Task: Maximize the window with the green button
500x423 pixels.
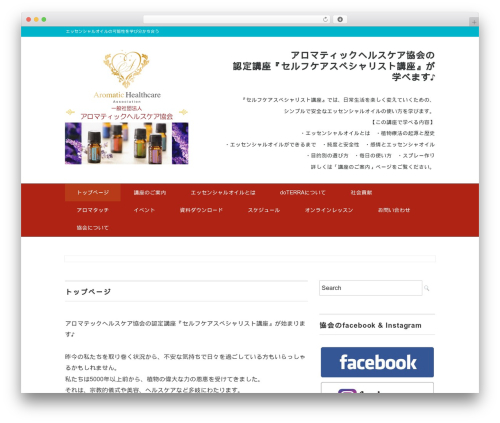Action: click(x=44, y=19)
